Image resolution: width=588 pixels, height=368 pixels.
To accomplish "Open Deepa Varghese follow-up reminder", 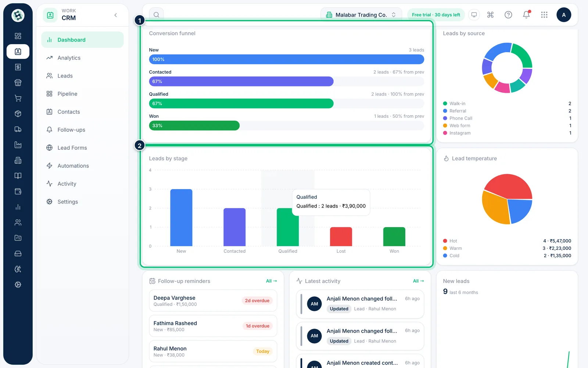I will pos(213,301).
